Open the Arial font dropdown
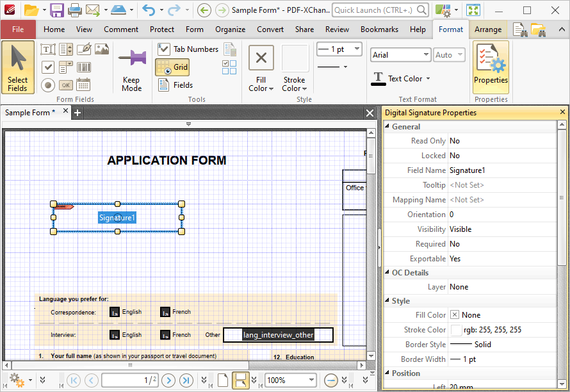The image size is (570, 392). click(x=400, y=55)
